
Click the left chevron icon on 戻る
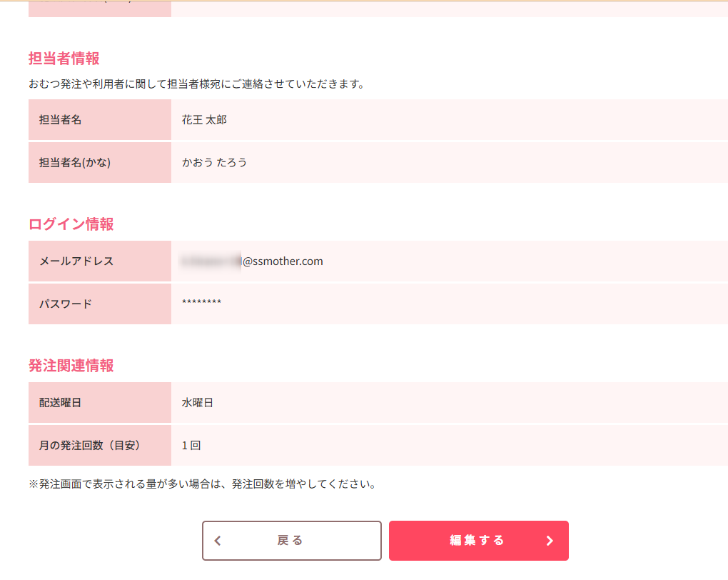tap(218, 541)
